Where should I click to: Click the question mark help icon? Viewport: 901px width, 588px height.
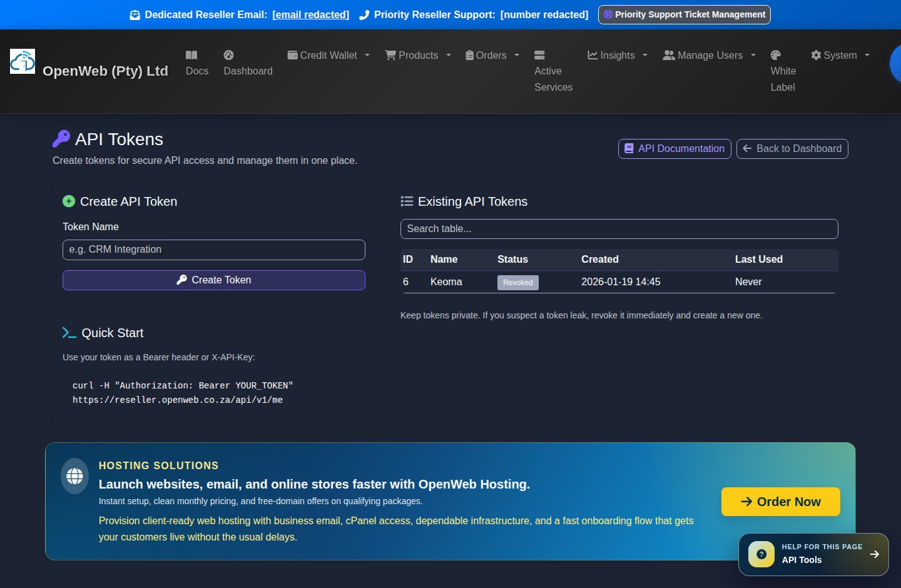pyautogui.click(x=761, y=554)
